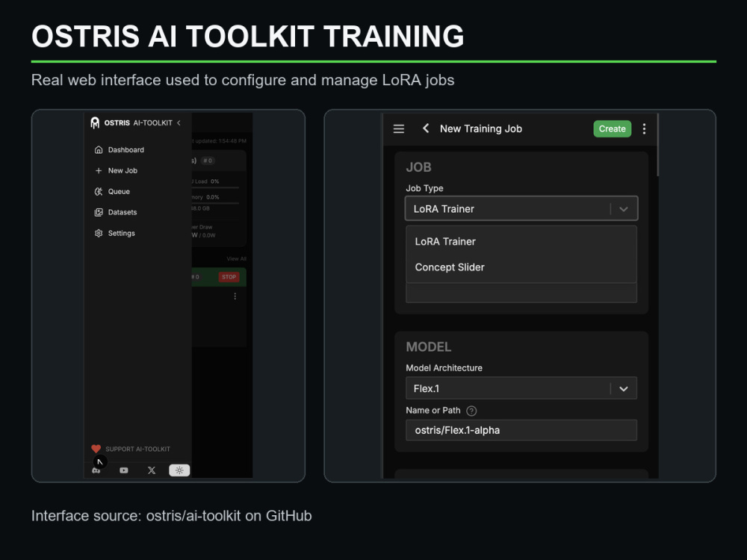Open the Job Type dropdown

point(521,208)
